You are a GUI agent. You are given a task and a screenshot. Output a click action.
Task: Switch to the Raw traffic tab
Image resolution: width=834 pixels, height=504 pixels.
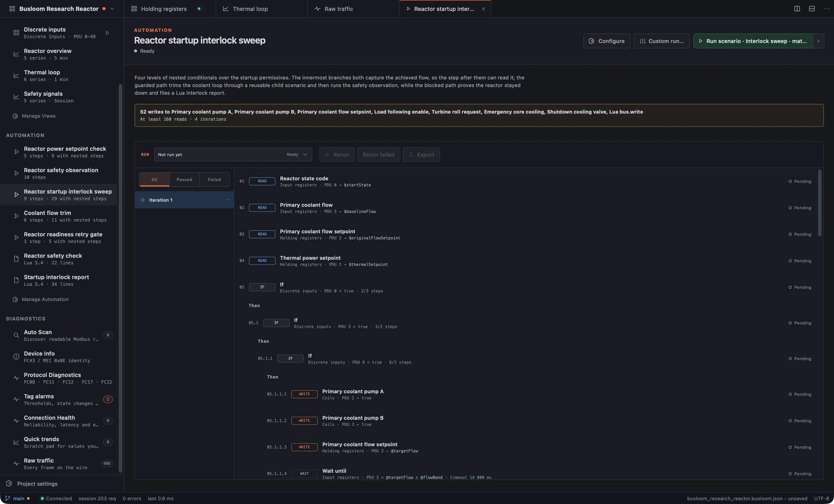coord(353,9)
